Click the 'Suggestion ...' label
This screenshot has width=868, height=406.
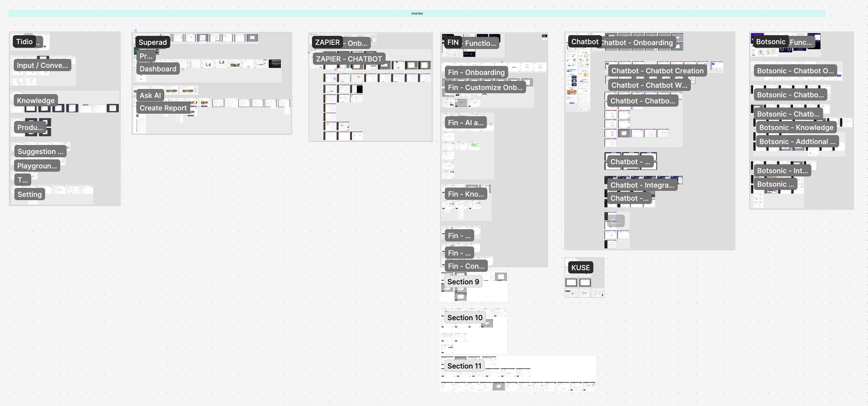(x=40, y=151)
